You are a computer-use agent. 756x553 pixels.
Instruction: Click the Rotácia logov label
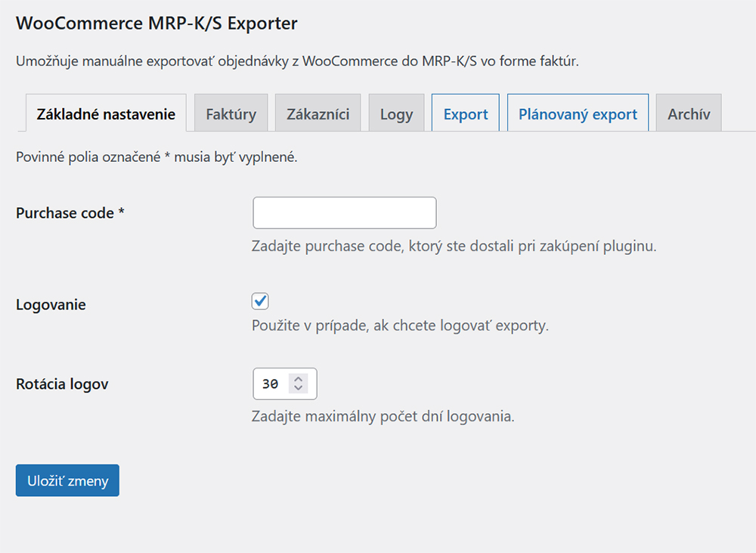click(x=62, y=384)
